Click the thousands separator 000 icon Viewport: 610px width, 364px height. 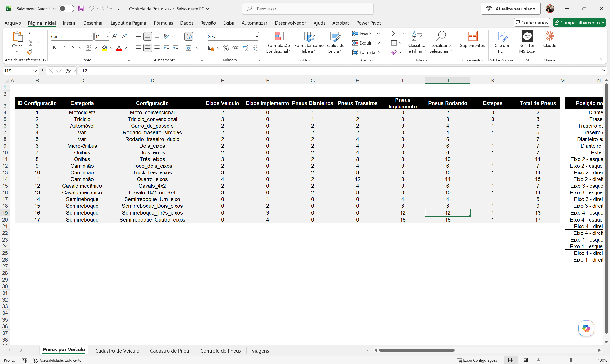click(x=235, y=48)
